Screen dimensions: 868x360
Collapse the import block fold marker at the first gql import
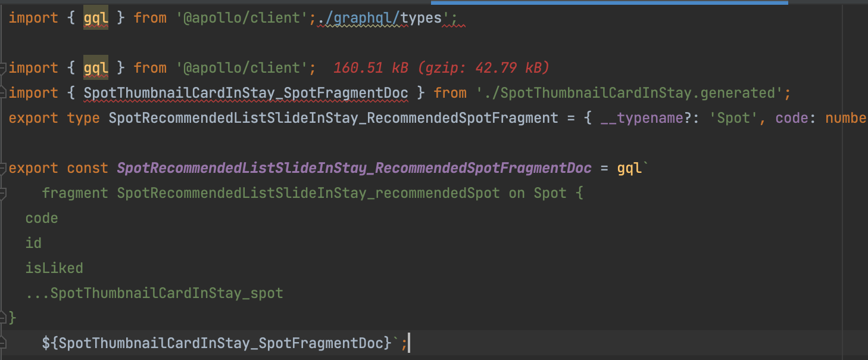click(3, 68)
